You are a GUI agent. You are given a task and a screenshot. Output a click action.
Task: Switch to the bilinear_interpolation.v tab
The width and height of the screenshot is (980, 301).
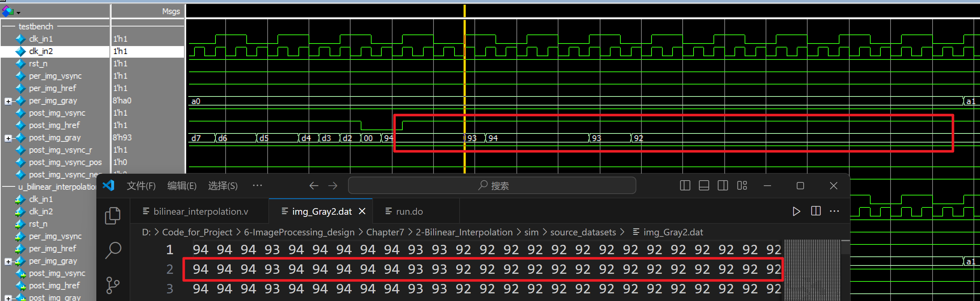[x=200, y=211]
